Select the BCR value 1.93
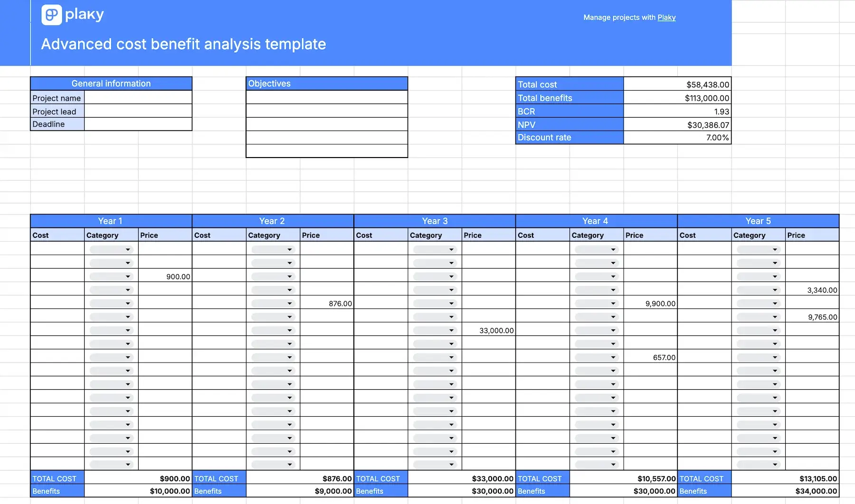The height and width of the screenshot is (504, 855). click(x=677, y=111)
